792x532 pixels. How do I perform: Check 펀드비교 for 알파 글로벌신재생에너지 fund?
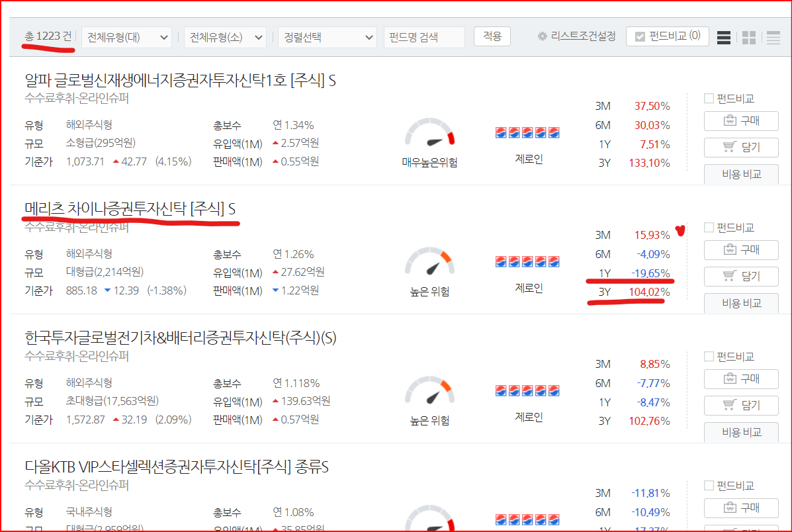[709, 99]
